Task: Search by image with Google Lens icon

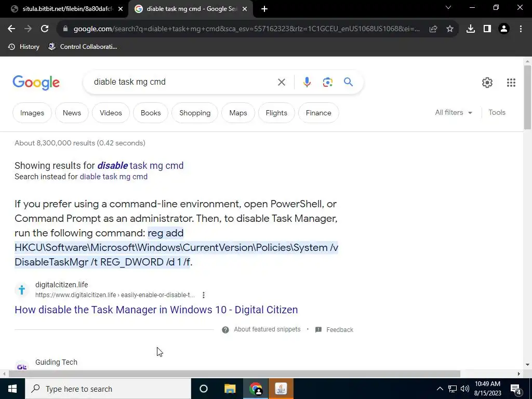Action: [x=327, y=82]
